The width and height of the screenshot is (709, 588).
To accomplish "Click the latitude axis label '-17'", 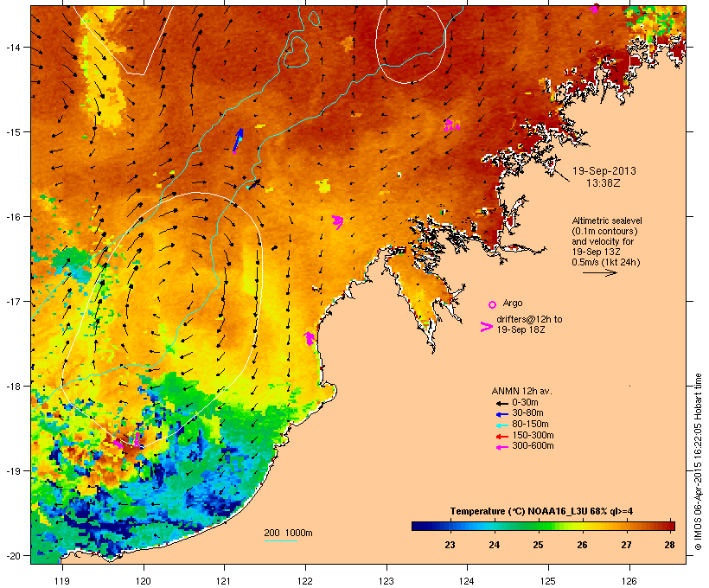I will pos(12,301).
